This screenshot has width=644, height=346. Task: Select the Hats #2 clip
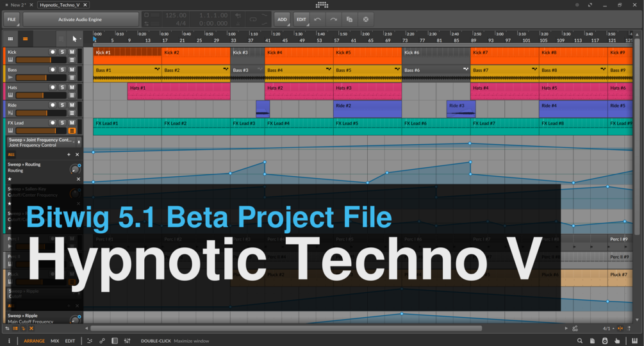299,92
